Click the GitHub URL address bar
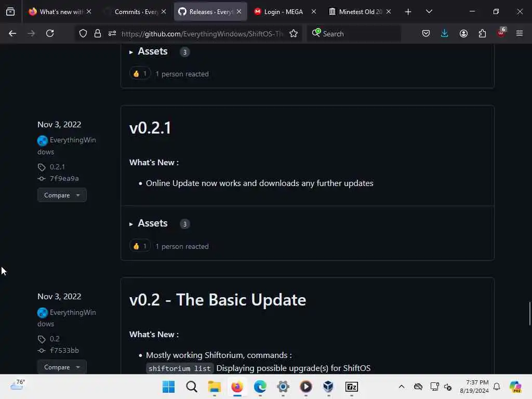Screen dimensions: 532x399 (202, 34)
